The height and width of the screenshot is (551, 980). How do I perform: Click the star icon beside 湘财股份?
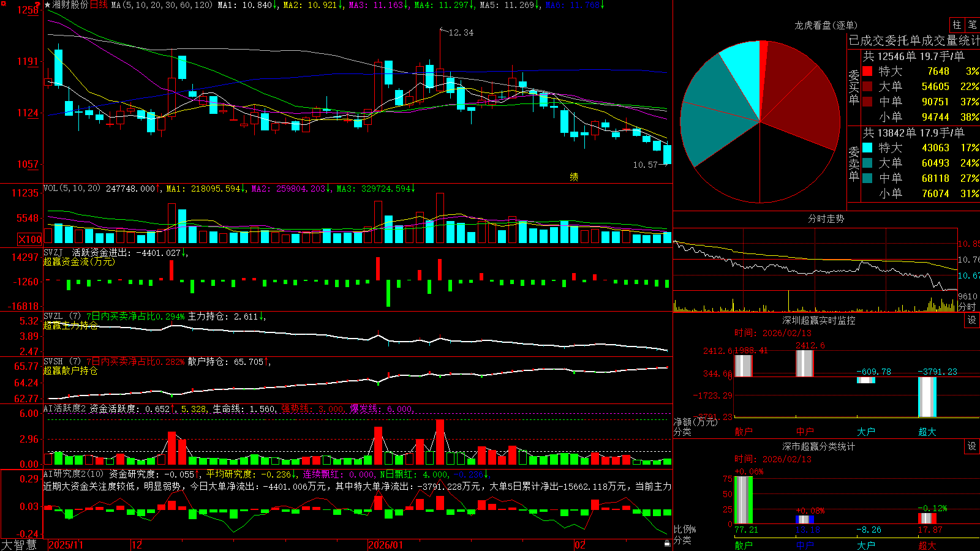coord(47,5)
